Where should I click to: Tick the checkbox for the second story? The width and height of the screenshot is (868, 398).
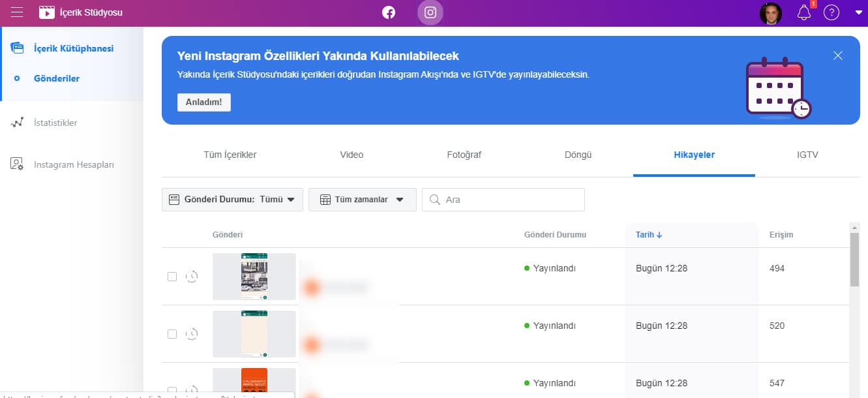tap(172, 334)
